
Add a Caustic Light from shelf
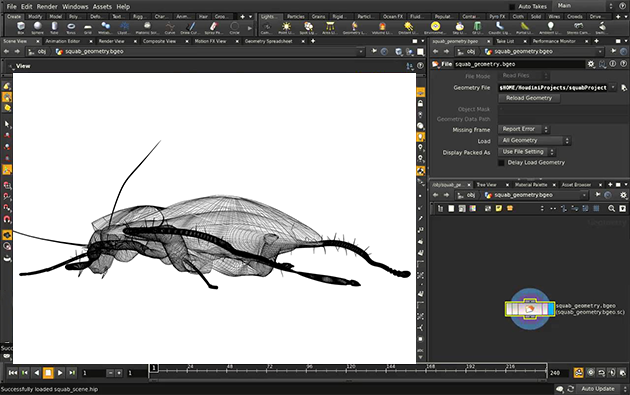pyautogui.click(x=499, y=28)
